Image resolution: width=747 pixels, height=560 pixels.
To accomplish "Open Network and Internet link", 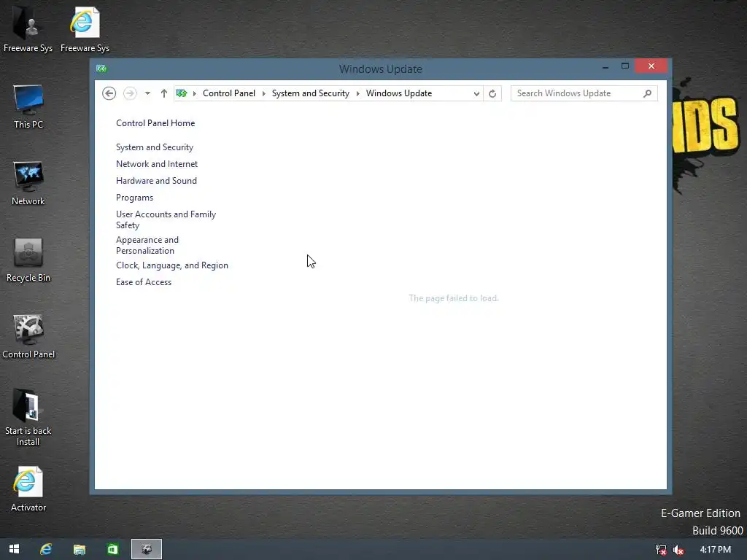I will click(x=157, y=164).
